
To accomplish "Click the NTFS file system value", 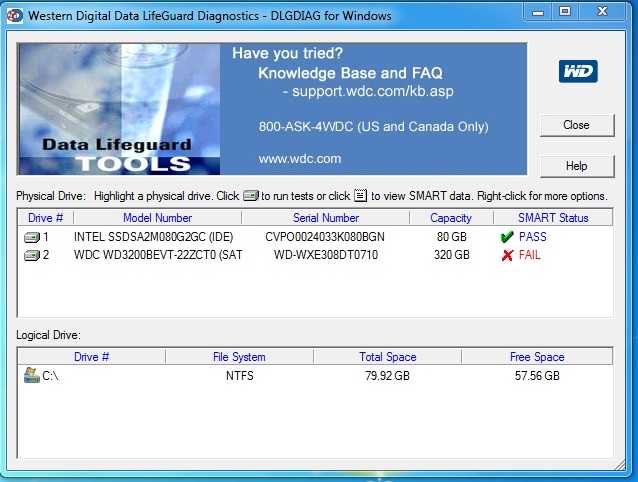I will pos(240,375).
